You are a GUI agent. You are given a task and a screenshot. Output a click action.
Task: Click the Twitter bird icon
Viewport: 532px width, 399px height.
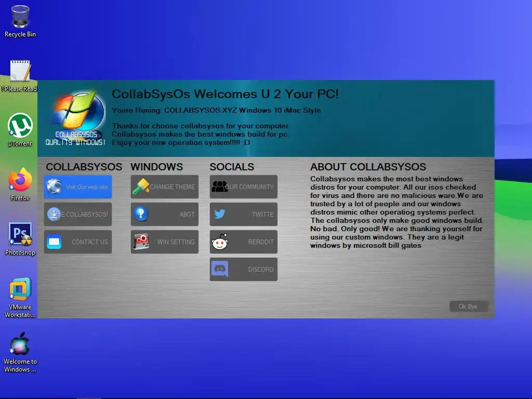point(220,214)
